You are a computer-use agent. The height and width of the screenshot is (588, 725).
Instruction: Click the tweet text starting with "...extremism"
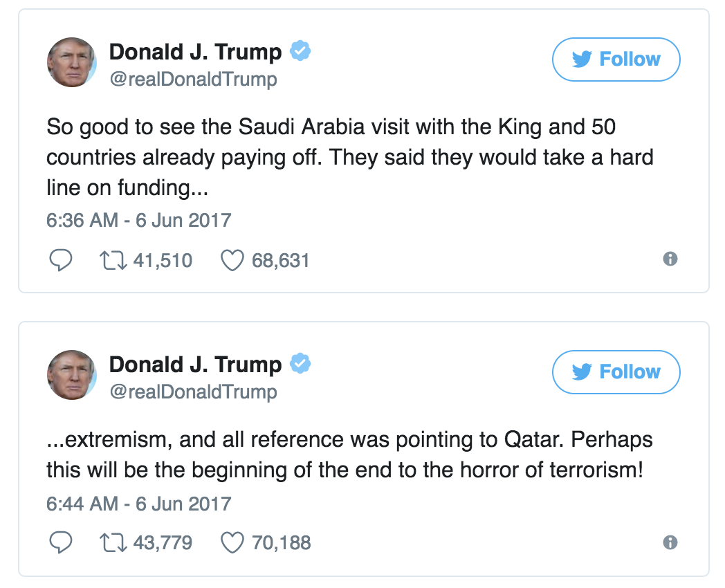pos(349,455)
